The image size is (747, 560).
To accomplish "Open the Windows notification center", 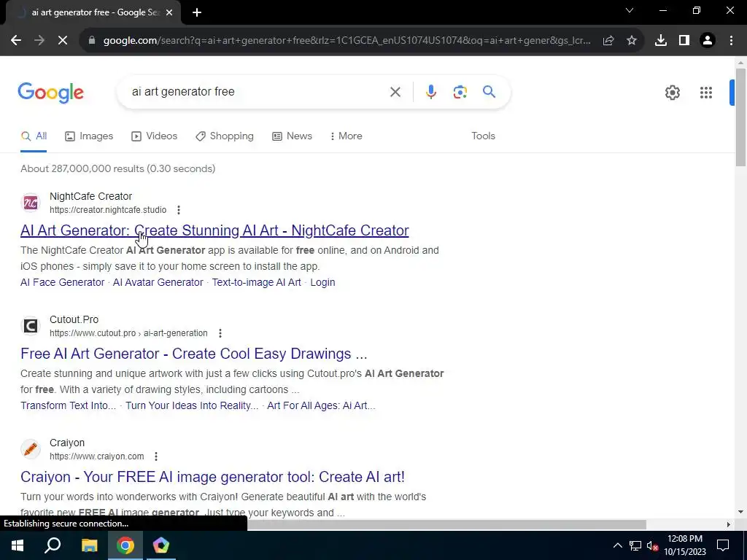I will tap(723, 545).
